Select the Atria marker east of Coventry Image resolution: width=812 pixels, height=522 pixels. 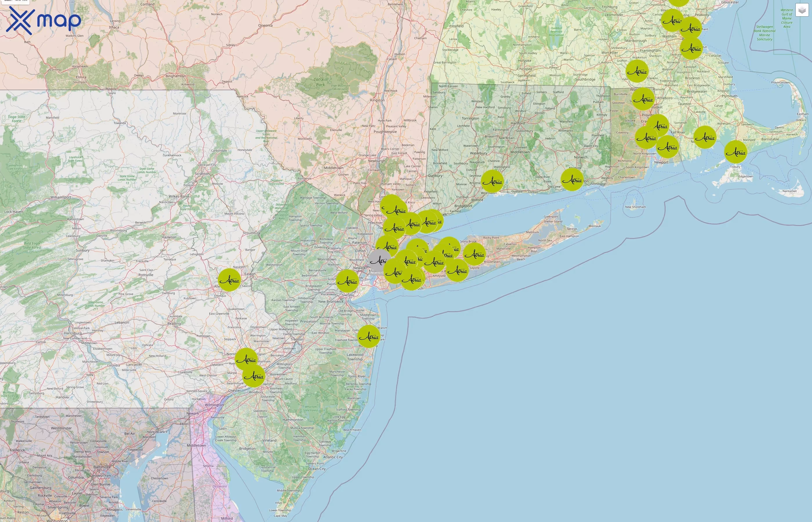[x=646, y=138]
